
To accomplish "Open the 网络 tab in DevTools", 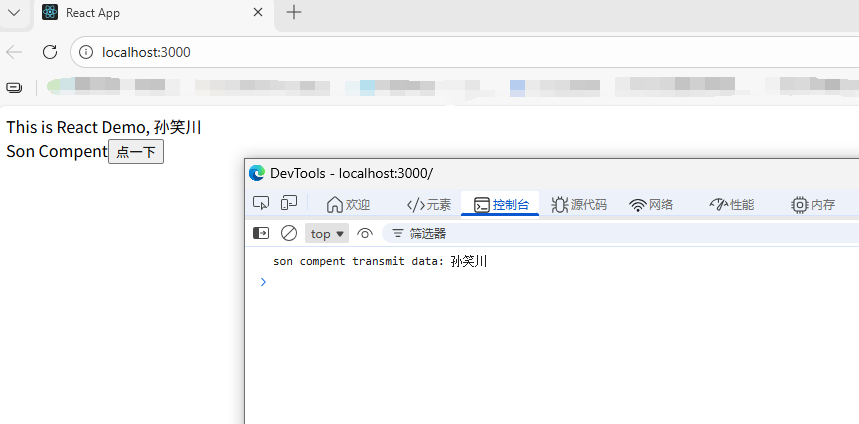I will tap(651, 205).
